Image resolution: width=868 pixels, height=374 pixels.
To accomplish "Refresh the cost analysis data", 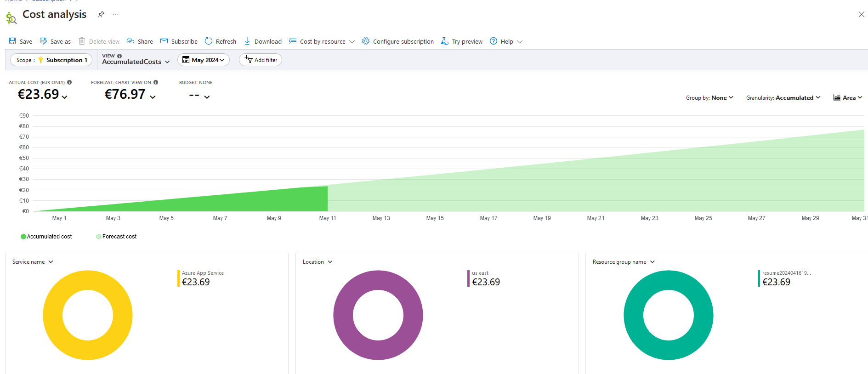I will coord(221,41).
